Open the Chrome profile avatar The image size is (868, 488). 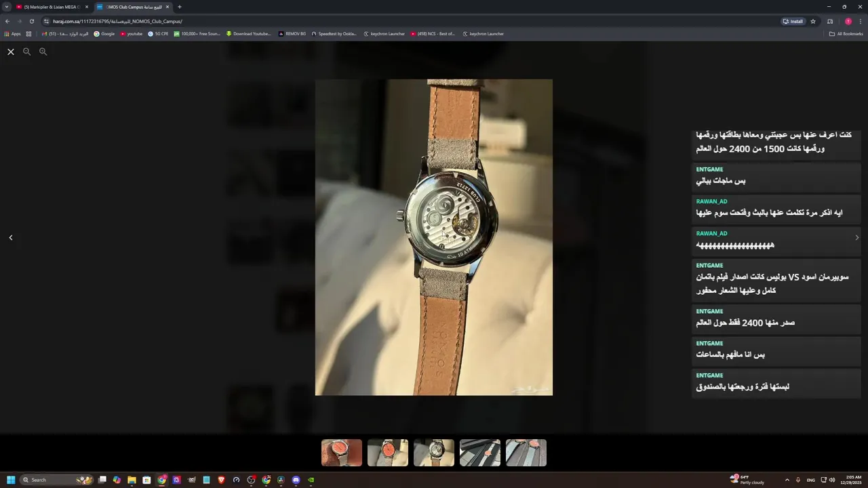click(x=848, y=21)
